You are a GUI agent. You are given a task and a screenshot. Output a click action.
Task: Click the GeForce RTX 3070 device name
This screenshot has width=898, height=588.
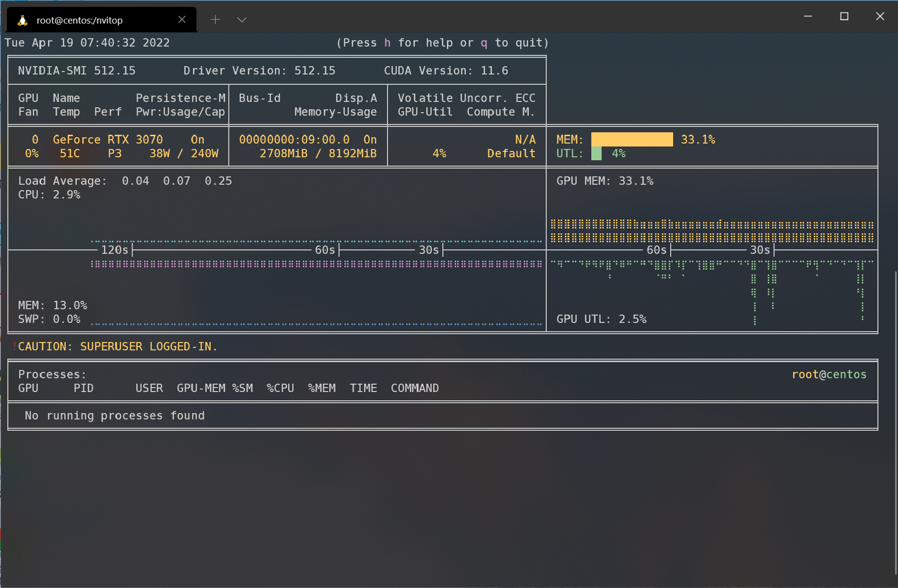click(108, 140)
